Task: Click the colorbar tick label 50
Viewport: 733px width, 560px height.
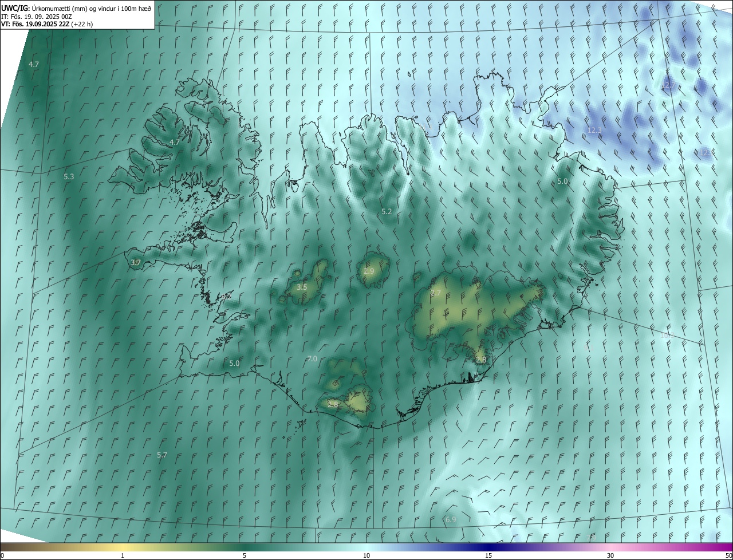Action: pos(728,555)
